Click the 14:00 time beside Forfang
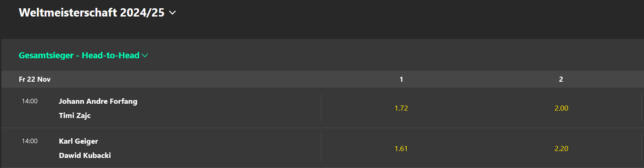 [29, 101]
